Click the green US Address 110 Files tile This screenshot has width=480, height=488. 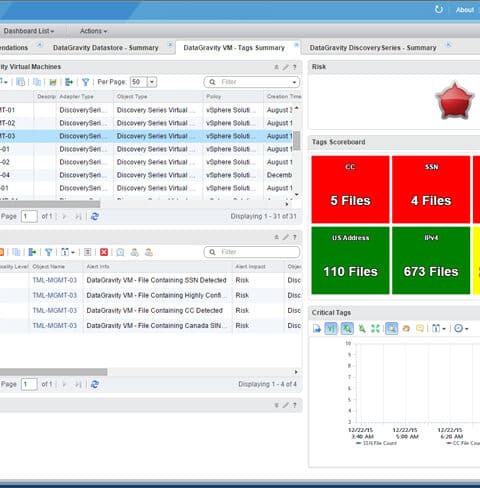pyautogui.click(x=350, y=260)
